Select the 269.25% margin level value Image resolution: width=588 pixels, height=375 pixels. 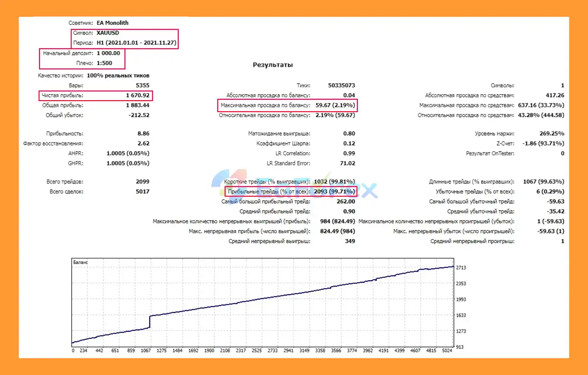(552, 134)
